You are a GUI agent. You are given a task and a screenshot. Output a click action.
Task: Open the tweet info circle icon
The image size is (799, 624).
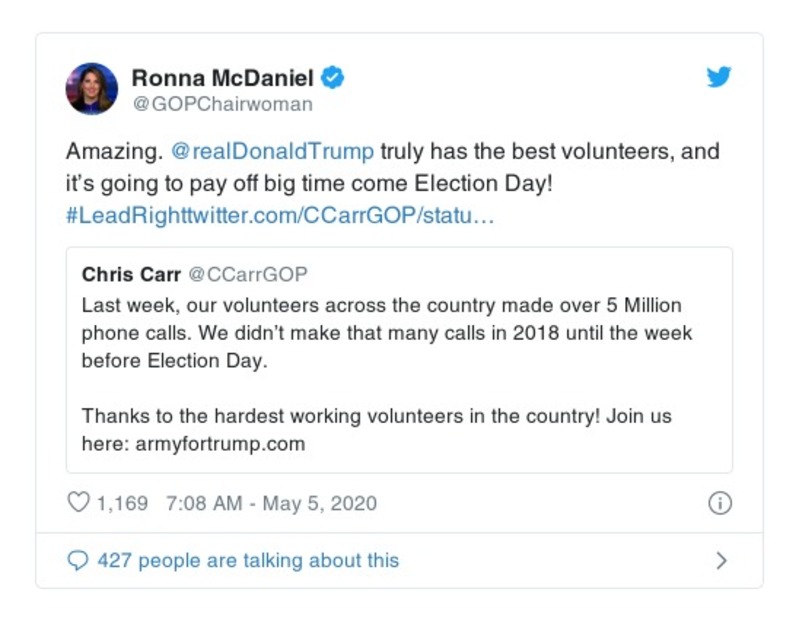(719, 504)
